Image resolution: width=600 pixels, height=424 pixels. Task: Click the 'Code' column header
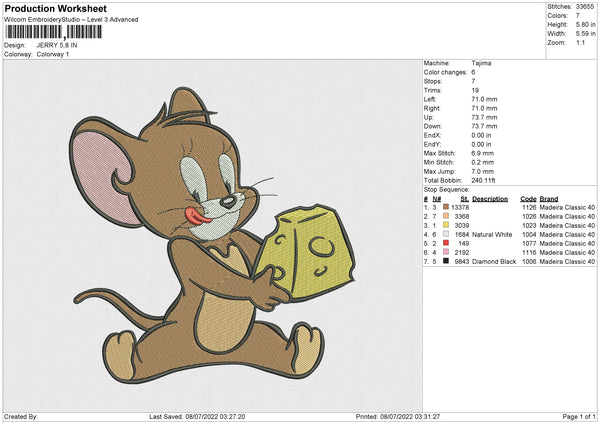[528, 199]
